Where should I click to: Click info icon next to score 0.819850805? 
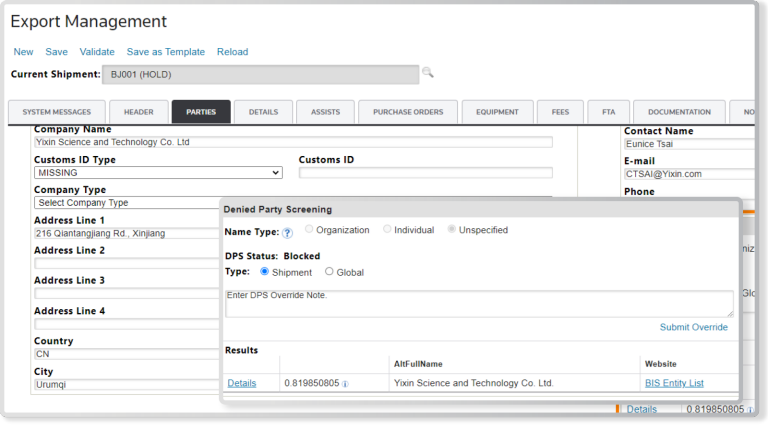tap(346, 384)
